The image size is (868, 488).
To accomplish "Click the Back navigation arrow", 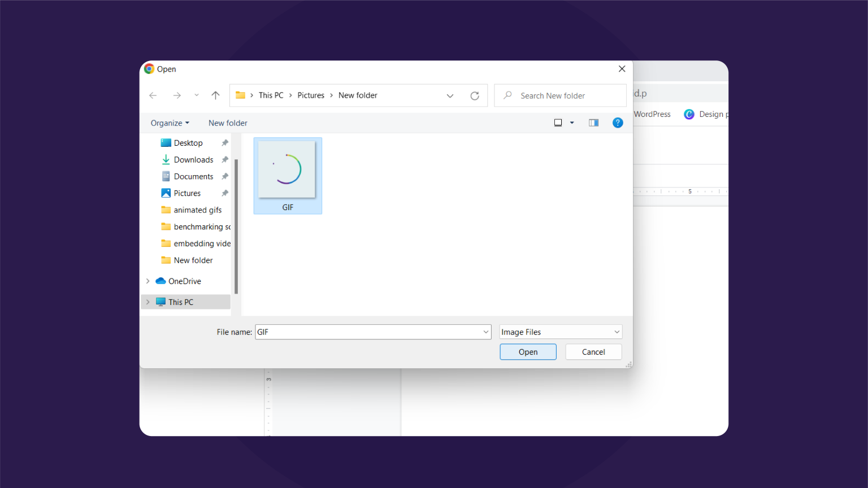I will point(153,95).
